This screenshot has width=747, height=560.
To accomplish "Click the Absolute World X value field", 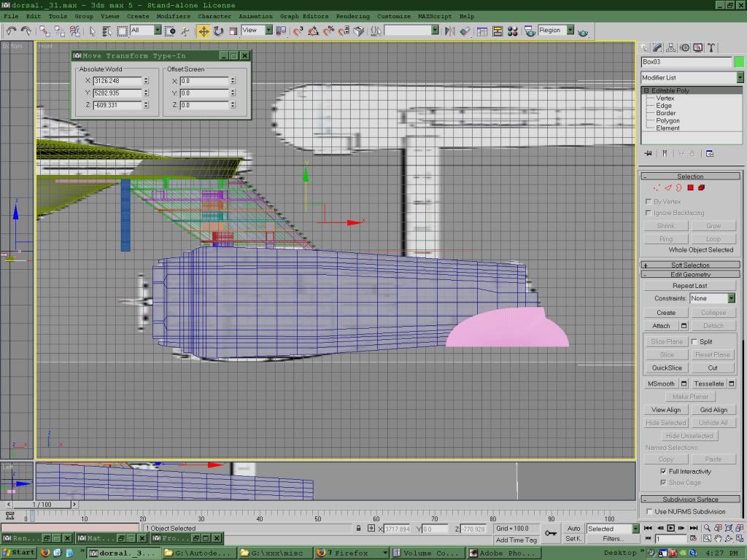I will click(117, 81).
